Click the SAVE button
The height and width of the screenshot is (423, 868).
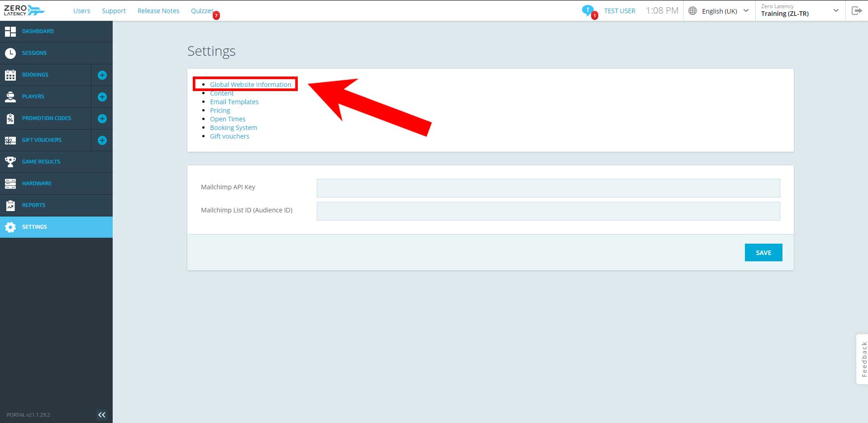(763, 253)
